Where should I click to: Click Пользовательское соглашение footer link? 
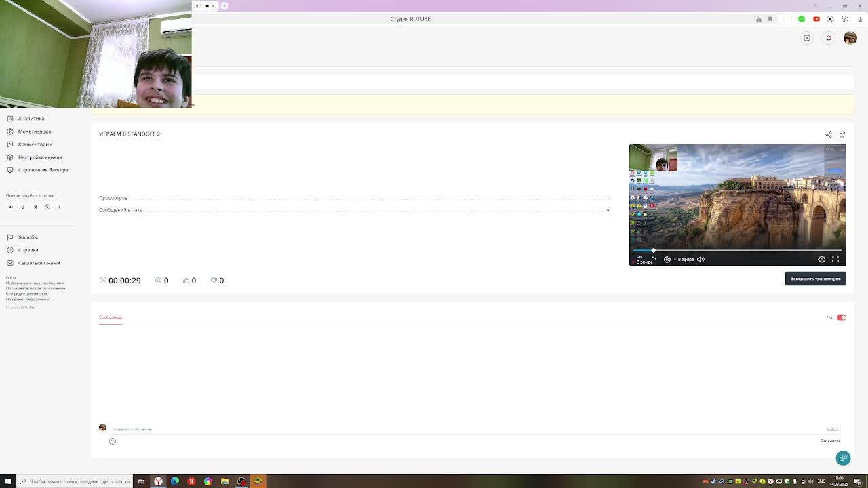coord(36,288)
